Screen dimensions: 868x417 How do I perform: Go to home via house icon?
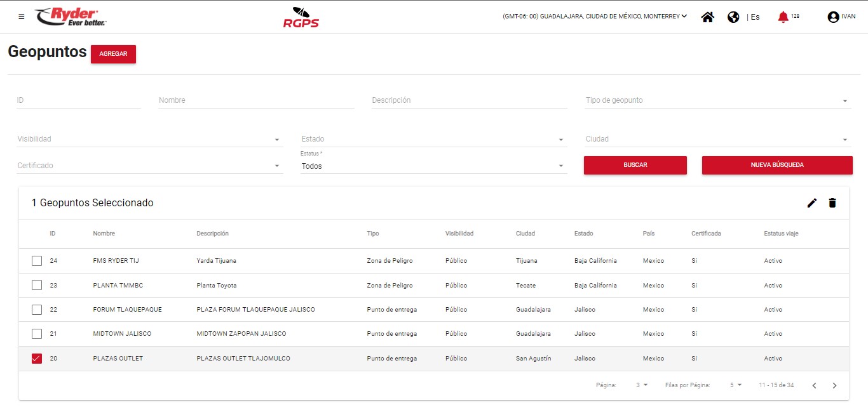707,17
